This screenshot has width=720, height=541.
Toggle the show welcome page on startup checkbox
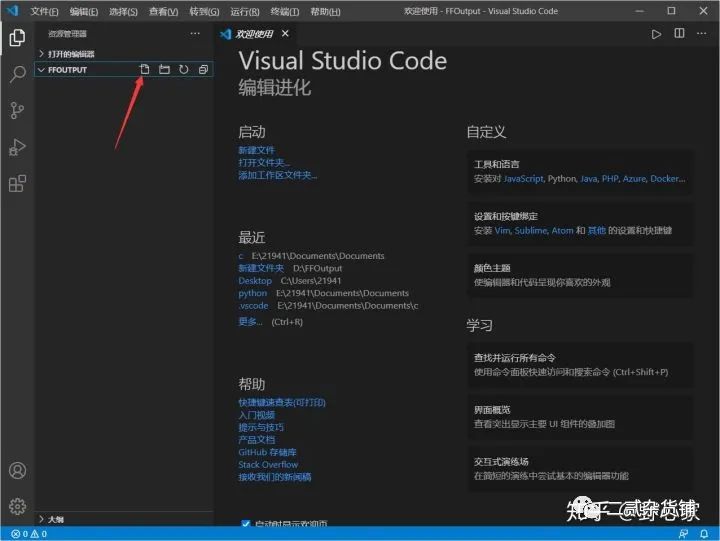[x=246, y=523]
